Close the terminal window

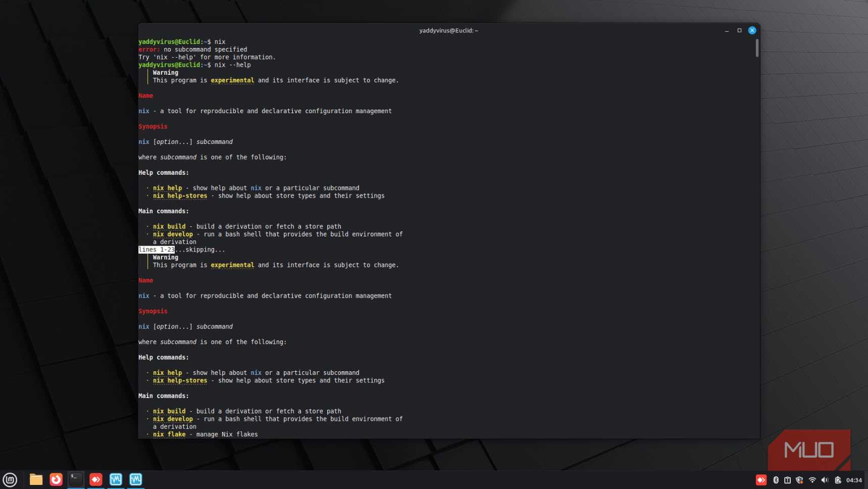tap(752, 30)
